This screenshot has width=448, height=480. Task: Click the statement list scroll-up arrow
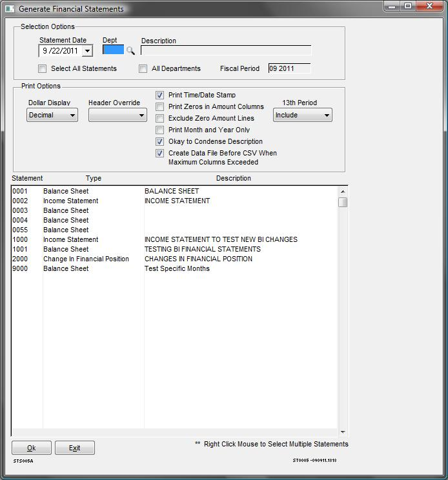[x=343, y=192]
